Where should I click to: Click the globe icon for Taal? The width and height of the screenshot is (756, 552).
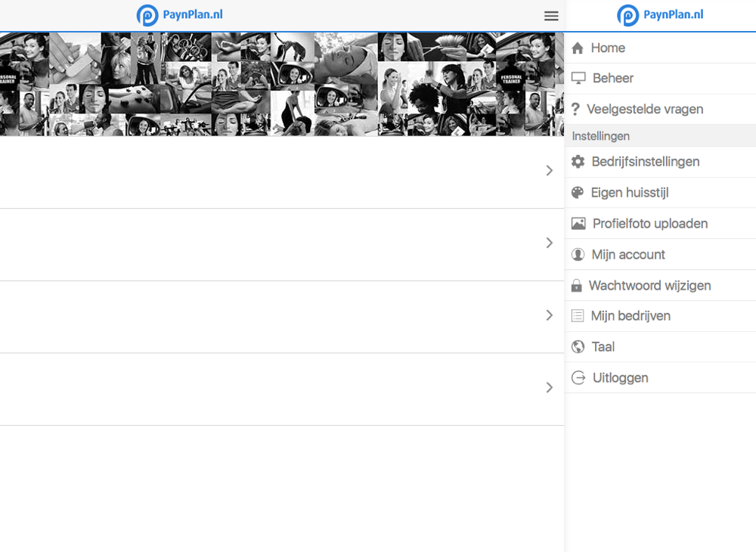click(x=578, y=346)
